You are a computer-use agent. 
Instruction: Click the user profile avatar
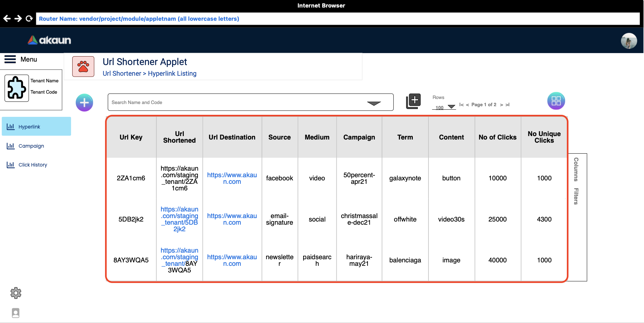629,41
